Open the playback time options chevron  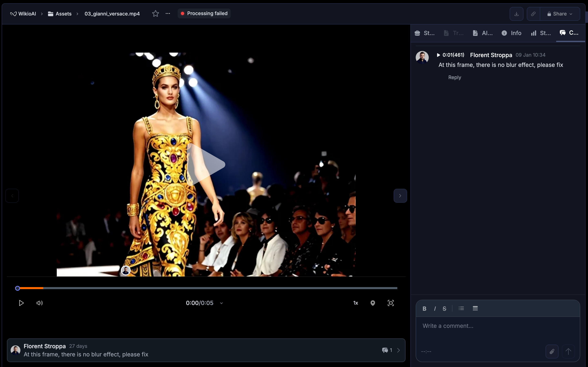(221, 303)
